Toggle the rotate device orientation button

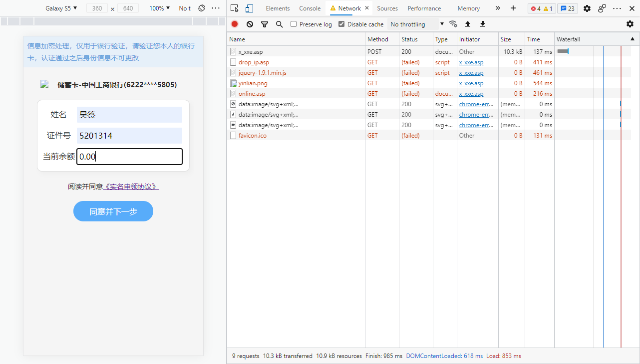[x=202, y=8]
